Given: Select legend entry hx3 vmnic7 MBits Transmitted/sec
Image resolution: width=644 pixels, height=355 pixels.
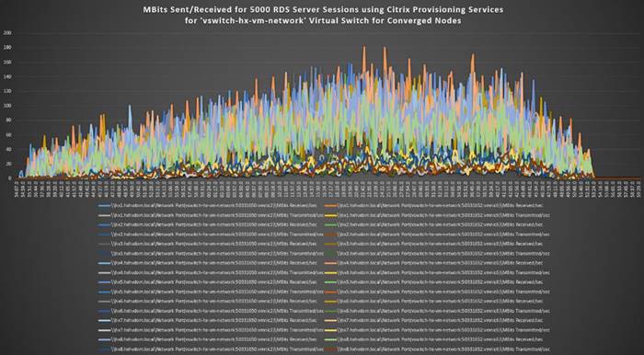Looking at the screenshot, I should [437, 253].
